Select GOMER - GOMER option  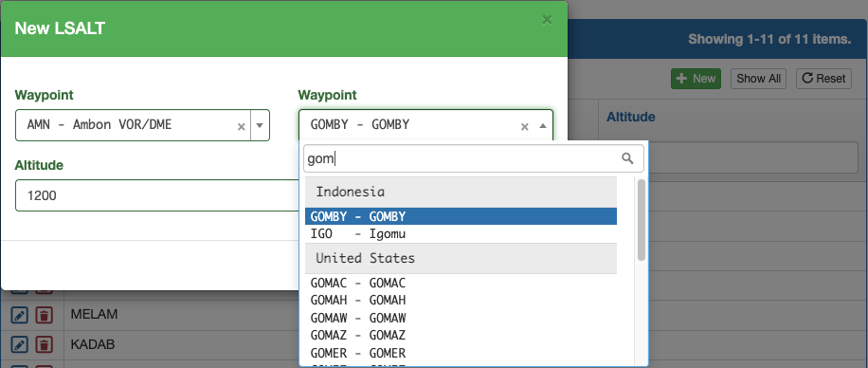tap(461, 353)
